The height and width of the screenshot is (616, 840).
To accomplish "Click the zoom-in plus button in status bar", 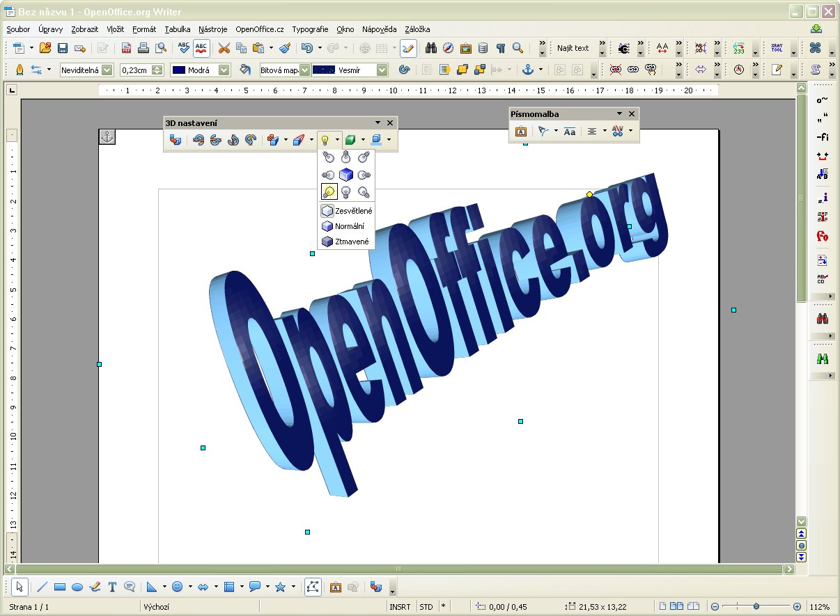I will pyautogui.click(x=797, y=607).
